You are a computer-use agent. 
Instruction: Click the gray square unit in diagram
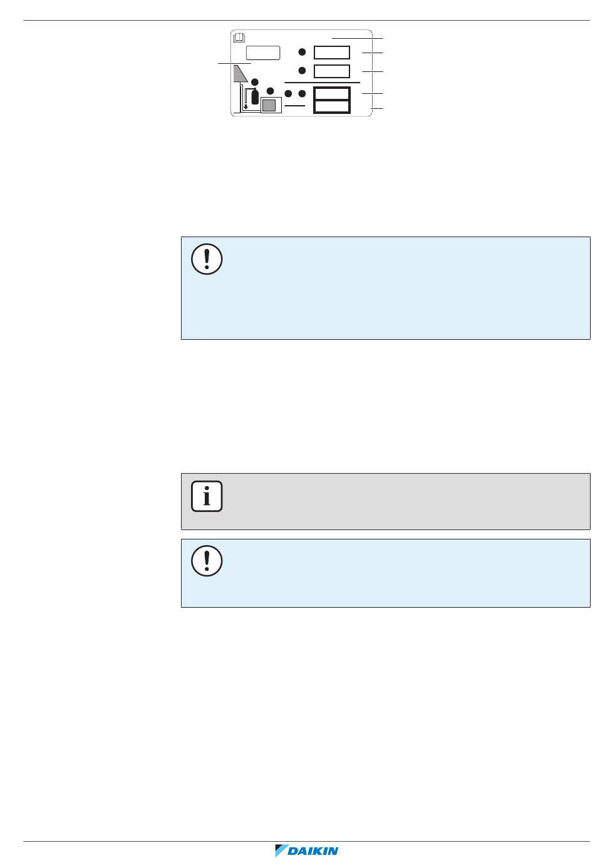[x=269, y=106]
